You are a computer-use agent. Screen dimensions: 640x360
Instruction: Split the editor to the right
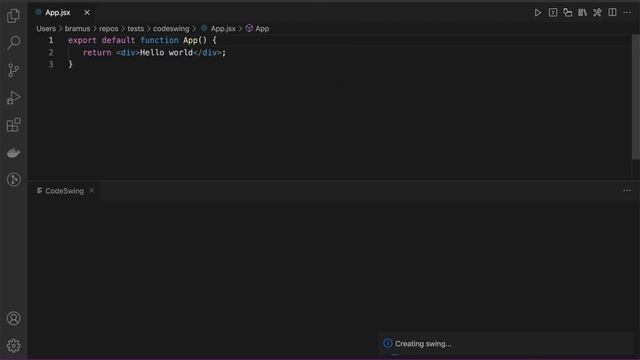click(612, 13)
